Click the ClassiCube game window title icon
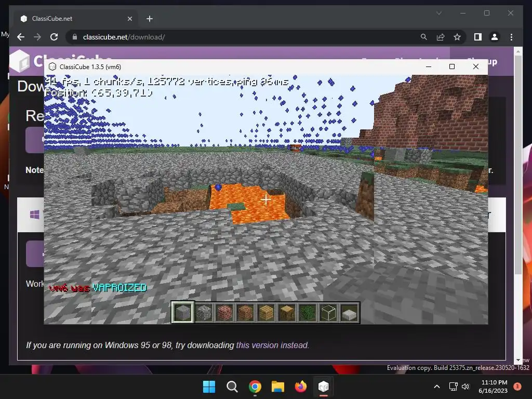The image size is (532, 399). point(52,67)
